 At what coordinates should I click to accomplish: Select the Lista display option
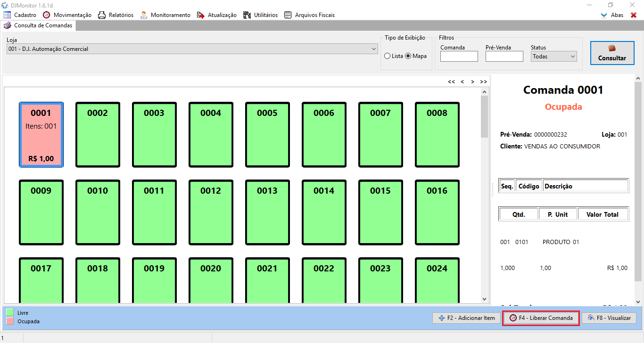pos(388,56)
